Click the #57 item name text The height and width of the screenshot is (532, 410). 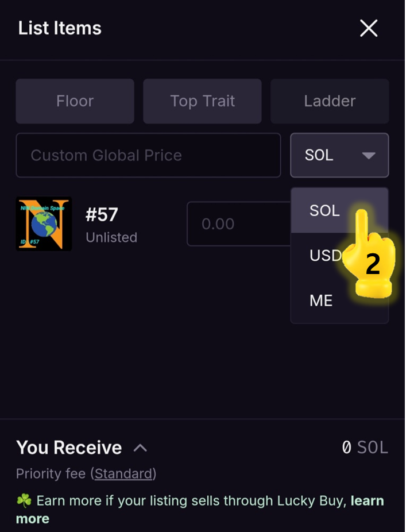point(102,215)
